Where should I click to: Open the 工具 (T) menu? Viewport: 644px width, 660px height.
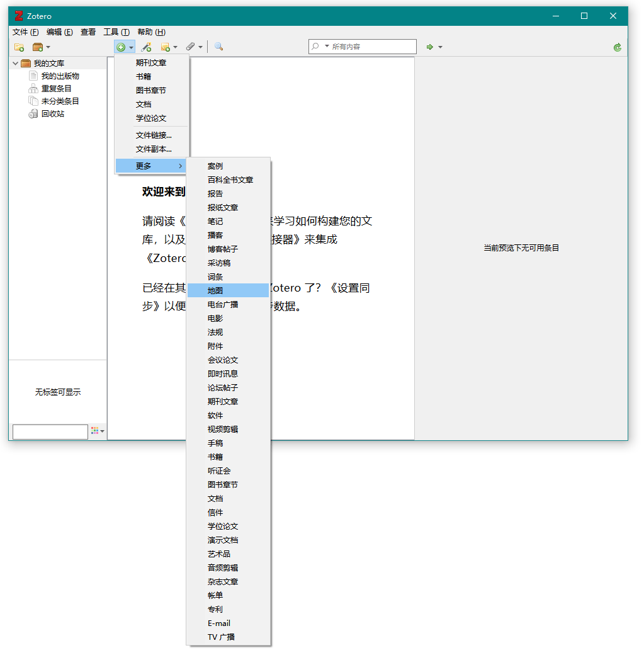[116, 32]
